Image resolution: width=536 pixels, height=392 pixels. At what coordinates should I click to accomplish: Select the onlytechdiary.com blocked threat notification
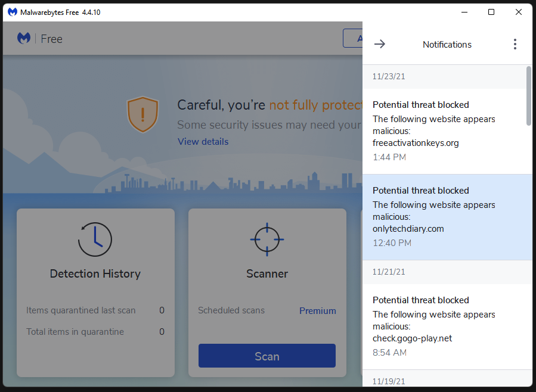point(447,217)
